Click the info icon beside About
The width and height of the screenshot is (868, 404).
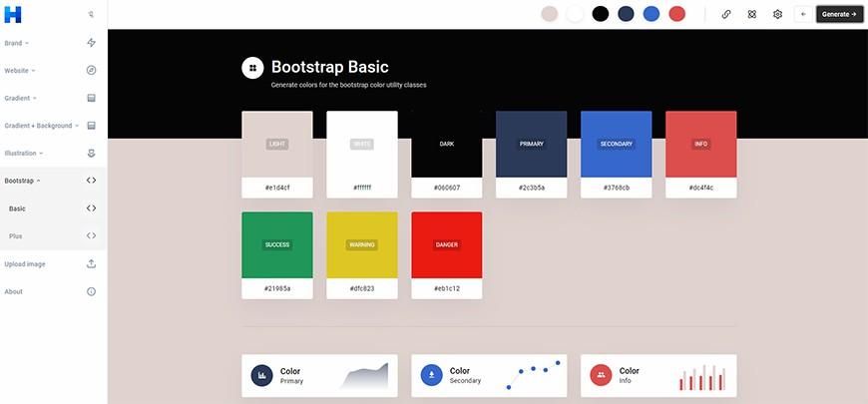(x=92, y=291)
